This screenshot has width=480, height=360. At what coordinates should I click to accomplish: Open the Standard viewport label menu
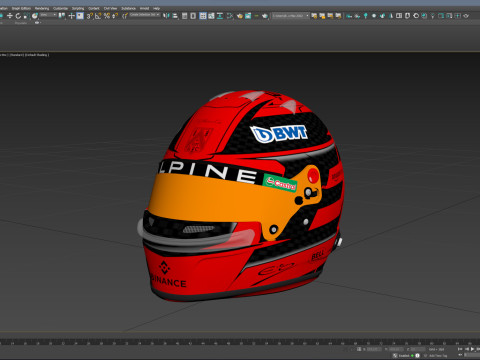(x=17, y=55)
